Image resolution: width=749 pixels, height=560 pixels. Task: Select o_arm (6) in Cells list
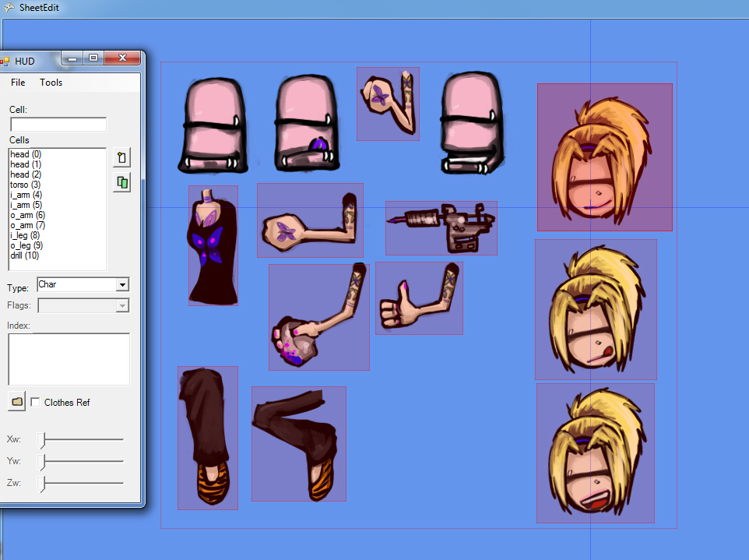click(x=28, y=215)
